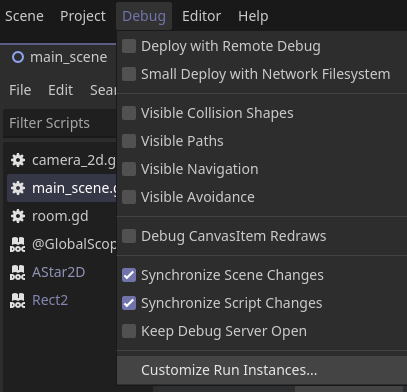Click gear icon beside main_scene script
The height and width of the screenshot is (392, 407).
tap(18, 188)
